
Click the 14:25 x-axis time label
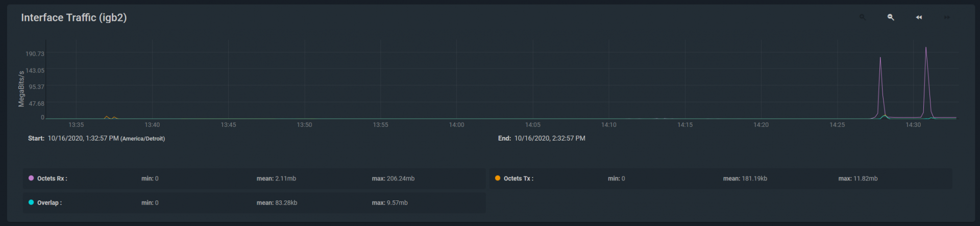pos(837,125)
